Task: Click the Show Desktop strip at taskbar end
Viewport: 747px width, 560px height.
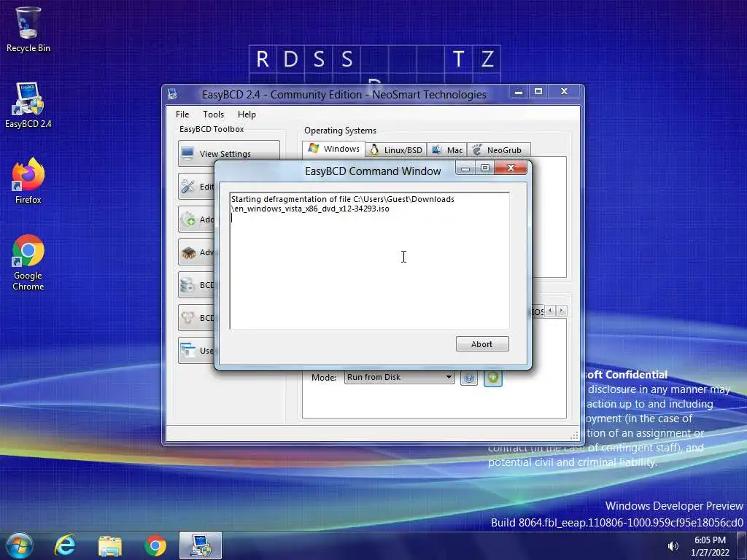Action: tap(742, 545)
